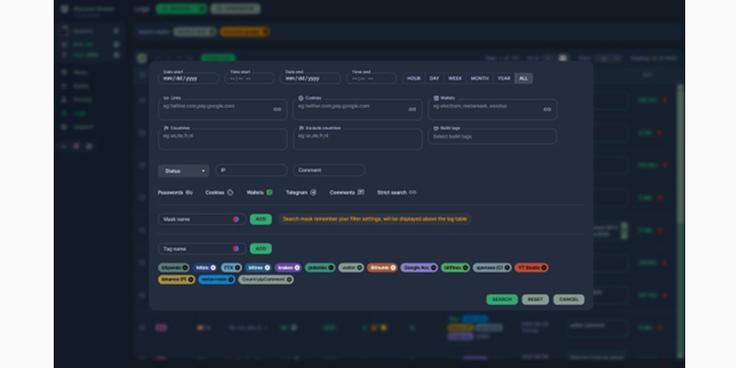Remove the YT Studio tag chip
This screenshot has width=736, height=368.
pyautogui.click(x=544, y=268)
